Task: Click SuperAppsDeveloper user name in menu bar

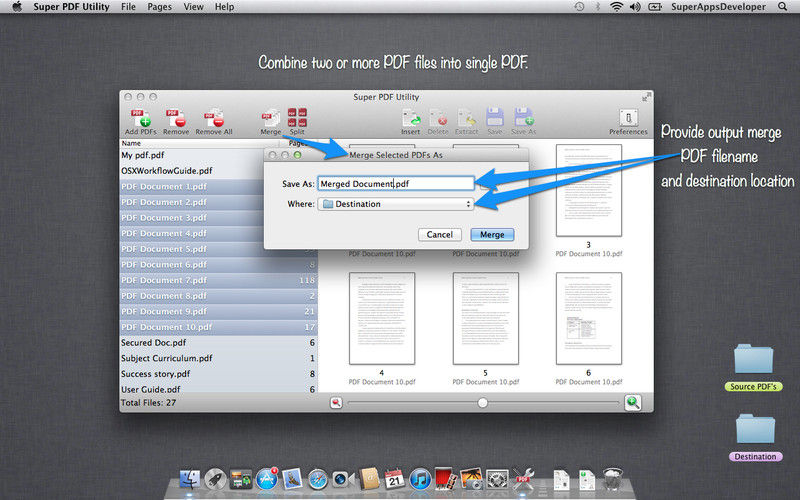Action: 718,7
